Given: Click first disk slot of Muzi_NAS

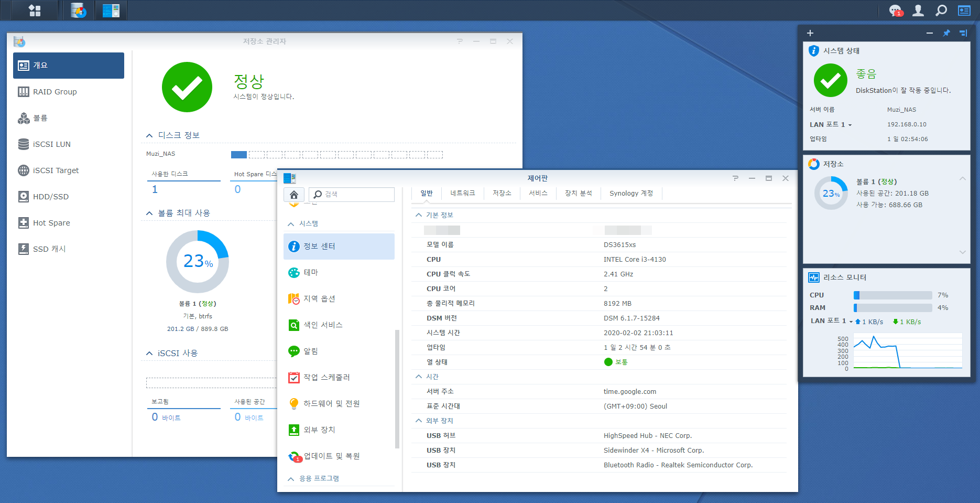Looking at the screenshot, I should tap(239, 155).
